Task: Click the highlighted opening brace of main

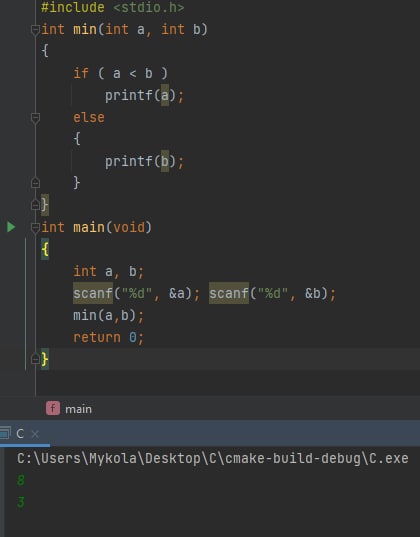Action: (45, 249)
